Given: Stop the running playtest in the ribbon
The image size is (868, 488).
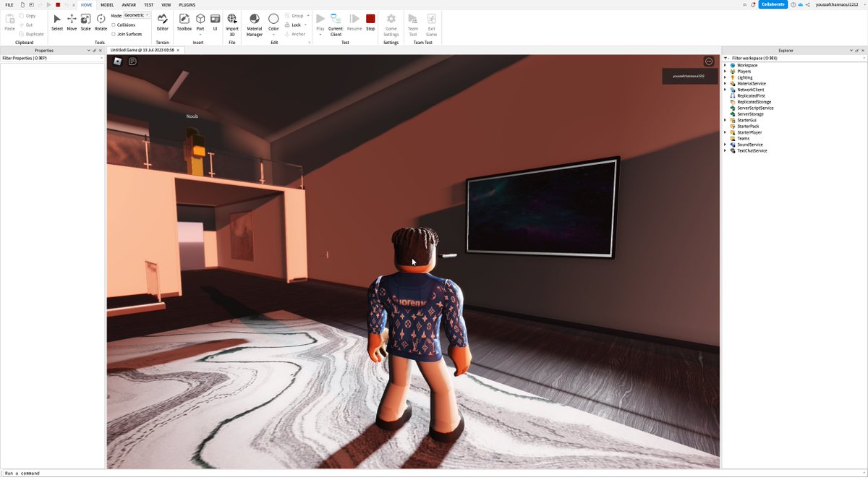Looking at the screenshot, I should tap(370, 22).
